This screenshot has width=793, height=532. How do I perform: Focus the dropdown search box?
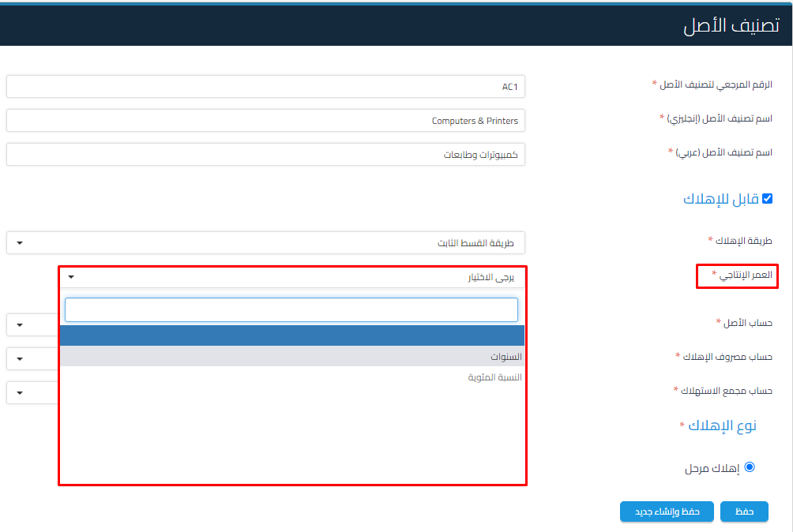(291, 309)
